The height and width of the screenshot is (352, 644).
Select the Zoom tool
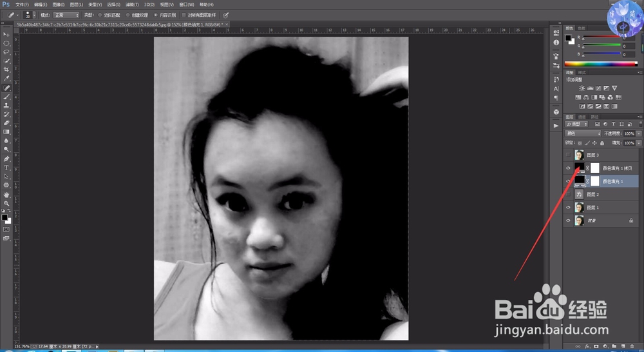click(6, 203)
